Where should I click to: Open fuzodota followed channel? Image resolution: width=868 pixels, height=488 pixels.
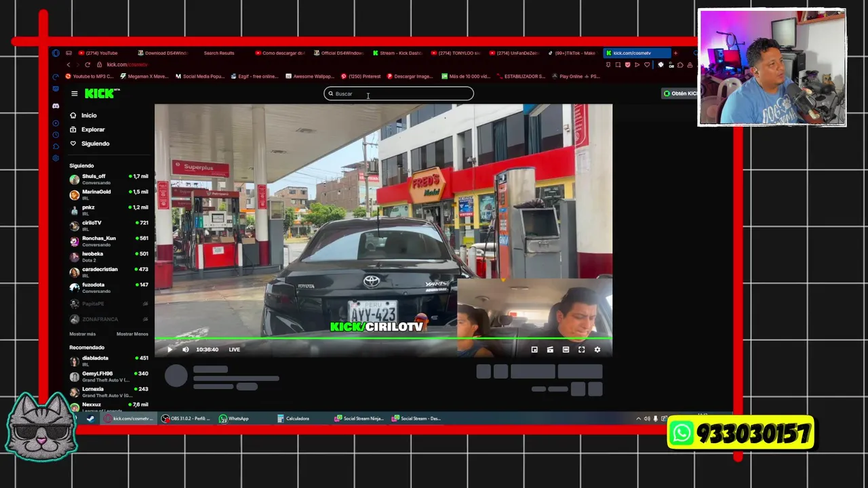[x=108, y=287]
